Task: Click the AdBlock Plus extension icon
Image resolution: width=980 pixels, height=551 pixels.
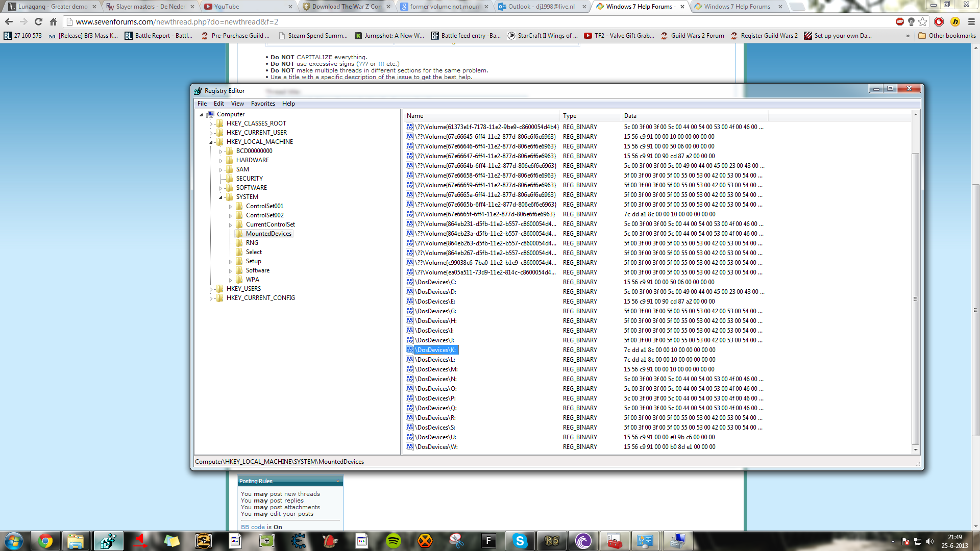Action: (899, 21)
